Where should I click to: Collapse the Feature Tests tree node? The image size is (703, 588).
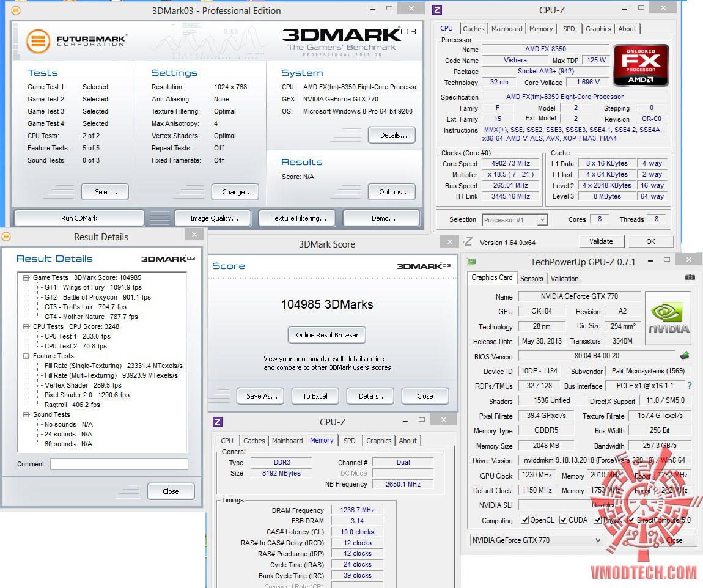(26, 356)
